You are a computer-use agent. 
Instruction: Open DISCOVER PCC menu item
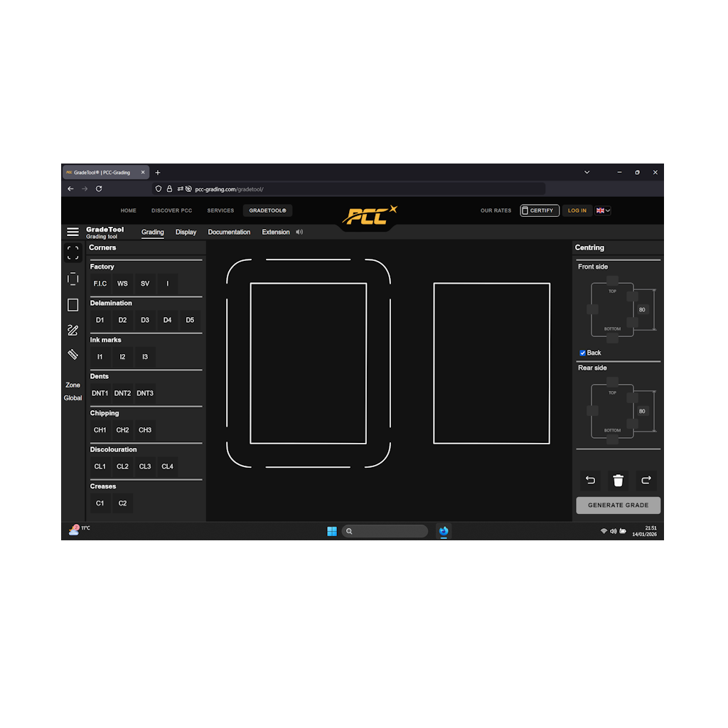pyautogui.click(x=172, y=210)
